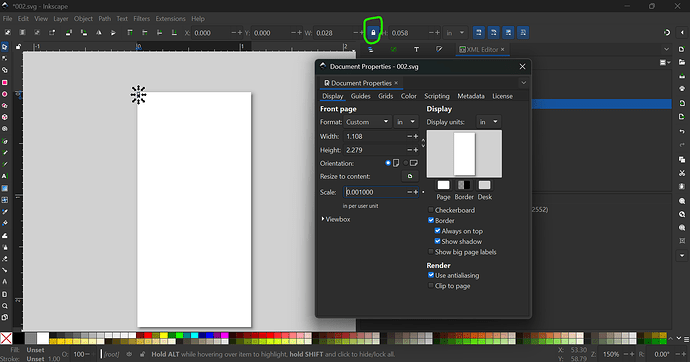The image size is (690, 362).
Task: Select the landscape orientation radio button
Action: [406, 163]
